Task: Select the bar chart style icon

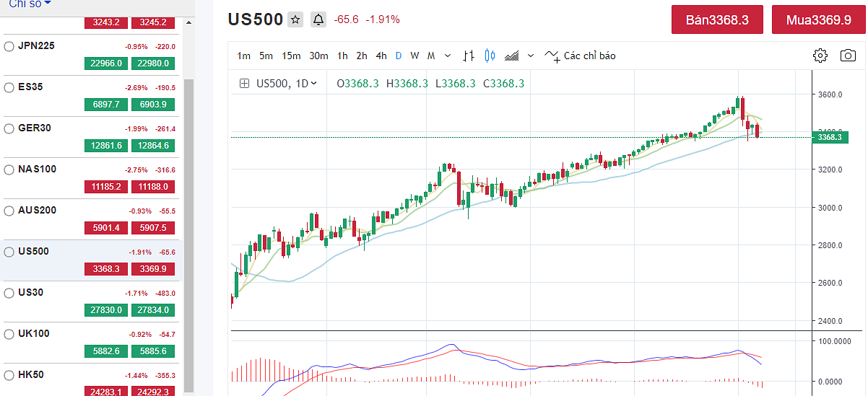Action: click(469, 56)
